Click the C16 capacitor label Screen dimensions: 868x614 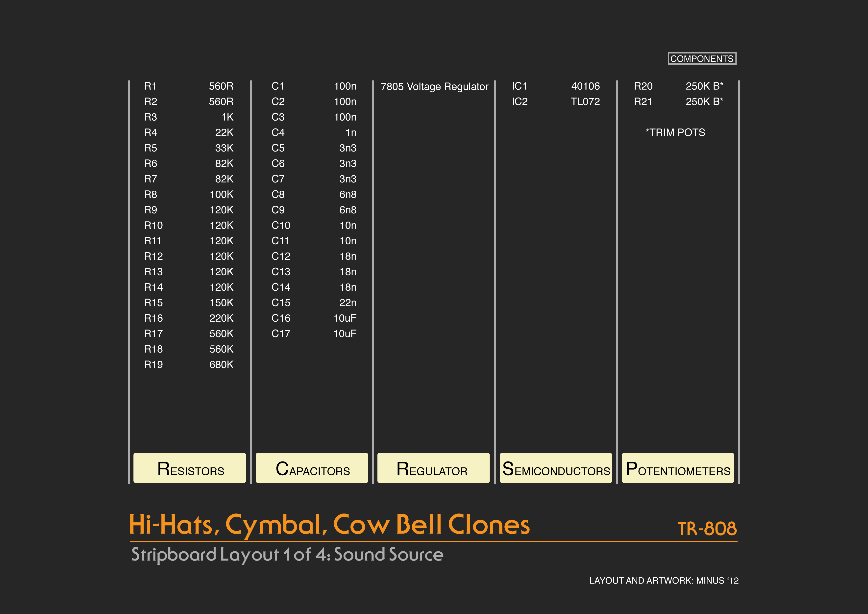pyautogui.click(x=281, y=318)
